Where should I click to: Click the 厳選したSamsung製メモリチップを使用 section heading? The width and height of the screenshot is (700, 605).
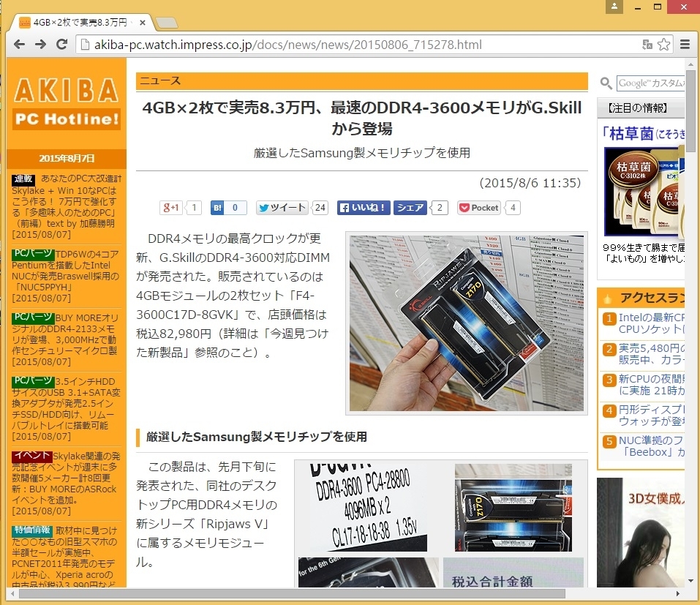256,437
